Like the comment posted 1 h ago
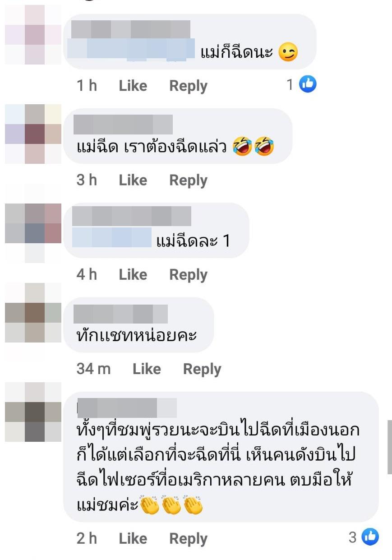Screen dimensions: 392x560 click(133, 86)
